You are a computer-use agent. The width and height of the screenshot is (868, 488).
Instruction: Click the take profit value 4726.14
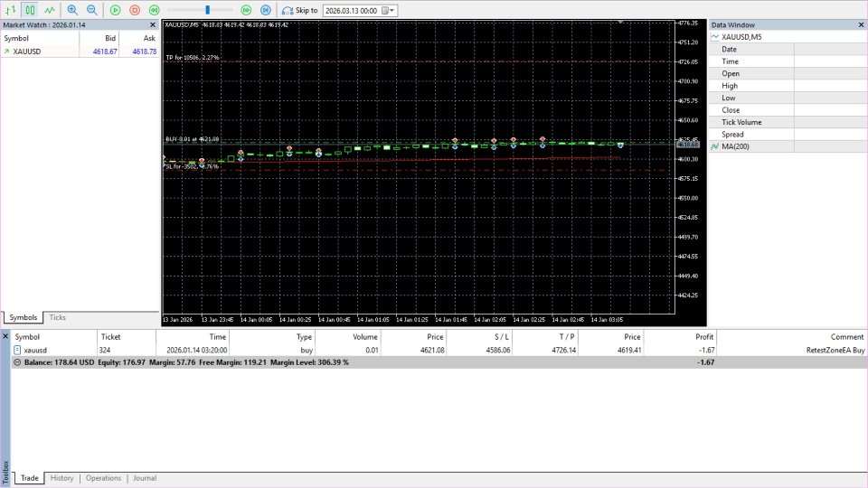[x=563, y=351]
